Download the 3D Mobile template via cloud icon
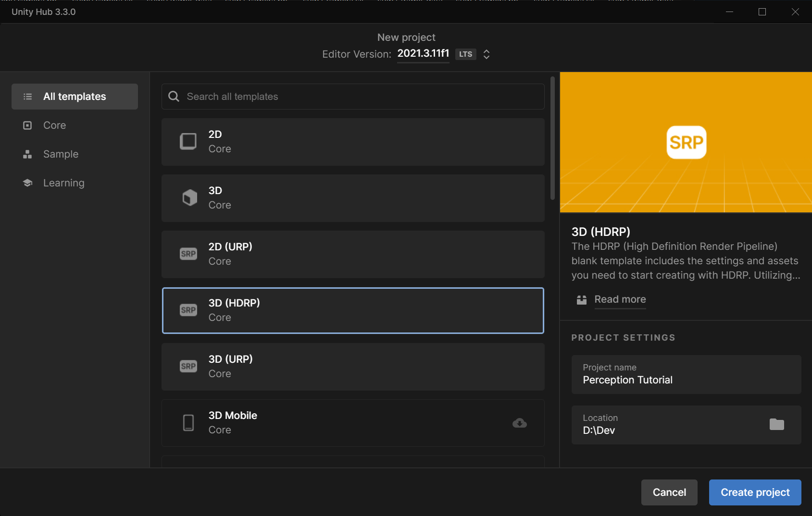 pos(519,423)
